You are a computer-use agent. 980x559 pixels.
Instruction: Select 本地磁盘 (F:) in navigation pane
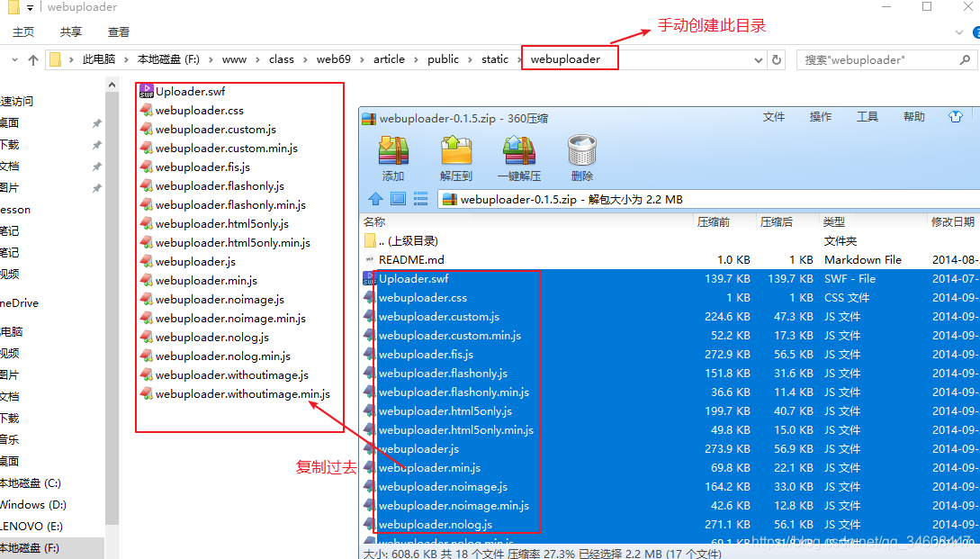30,547
